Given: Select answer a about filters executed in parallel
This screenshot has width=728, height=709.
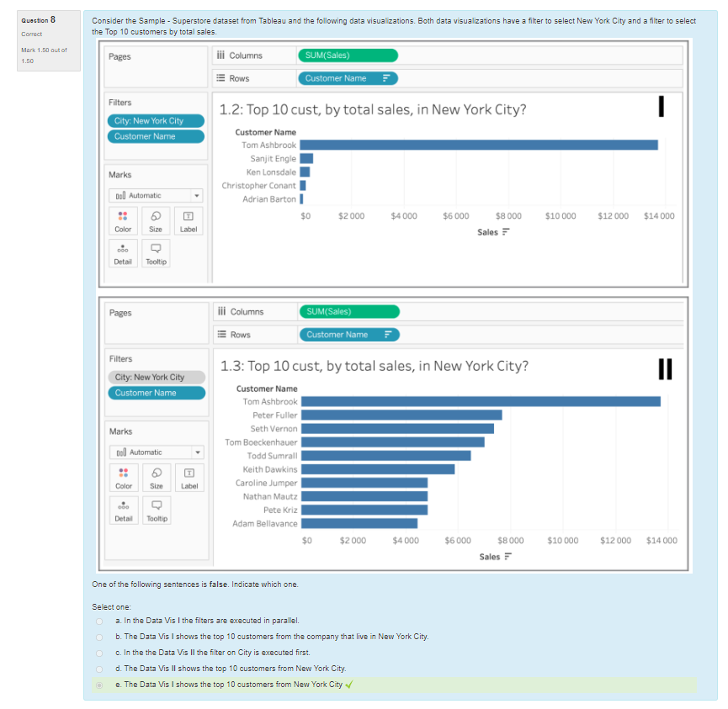Looking at the screenshot, I should pyautogui.click(x=100, y=620).
